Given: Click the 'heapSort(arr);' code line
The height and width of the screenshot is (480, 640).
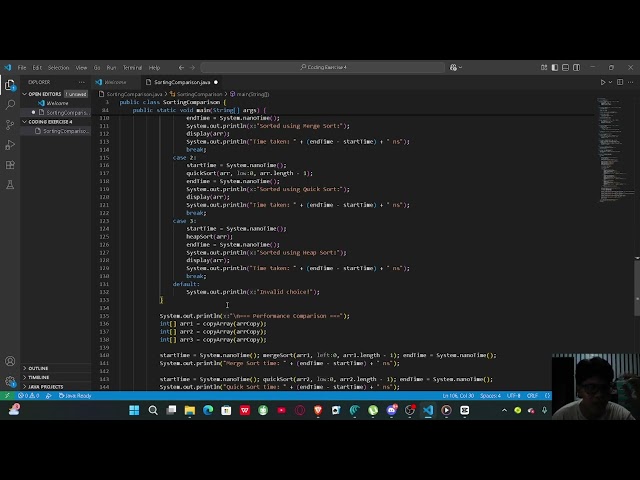Looking at the screenshot, I should [209, 237].
